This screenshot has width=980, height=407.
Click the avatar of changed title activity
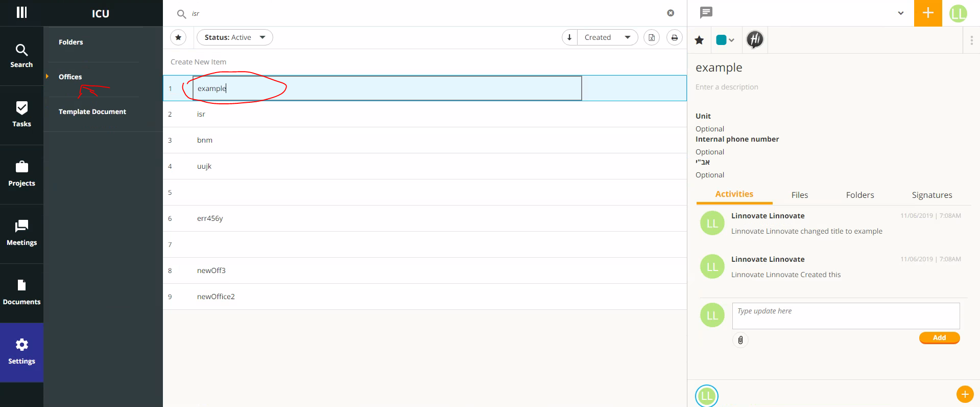(x=712, y=223)
